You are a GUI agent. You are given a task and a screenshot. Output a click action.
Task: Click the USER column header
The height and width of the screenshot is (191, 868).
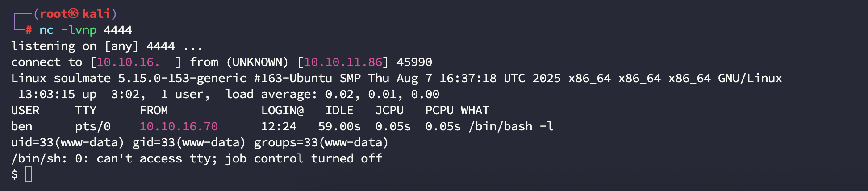pyautogui.click(x=25, y=110)
